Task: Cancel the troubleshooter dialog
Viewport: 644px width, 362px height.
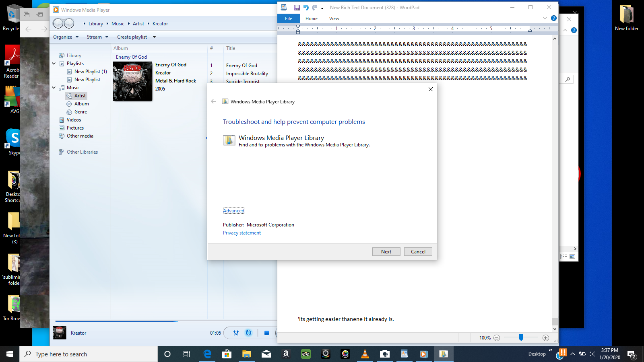Action: pyautogui.click(x=418, y=252)
